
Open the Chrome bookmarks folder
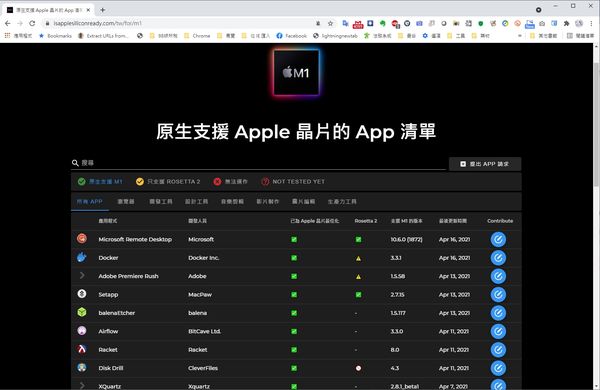197,36
